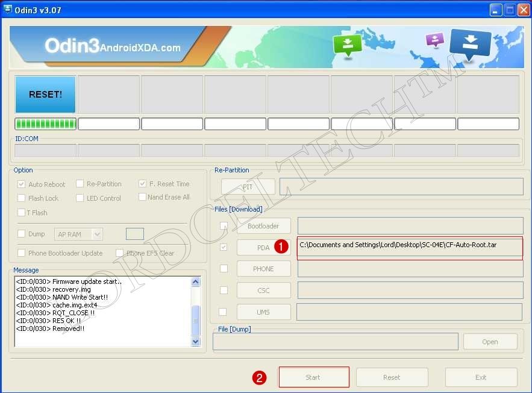Click the Bootloader file button
Viewport: 532px width, 393px height.
tap(264, 226)
